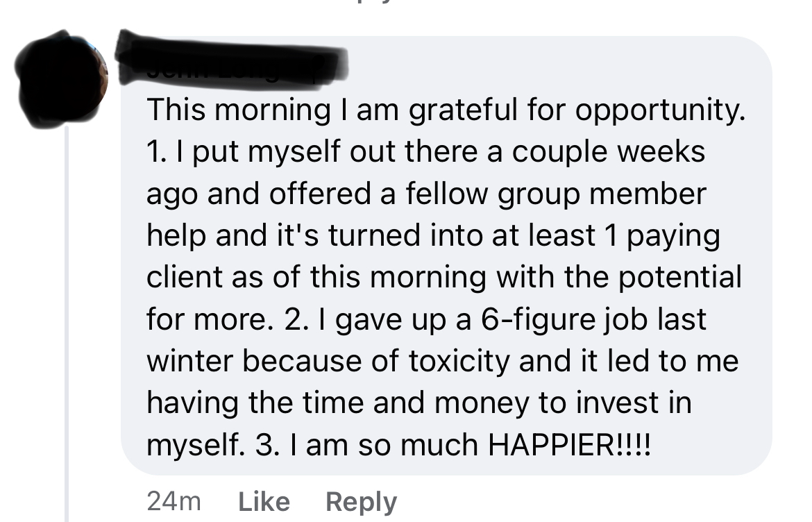This screenshot has width=812, height=522.
Task: Reply to the 24m old comment
Action: [x=361, y=503]
